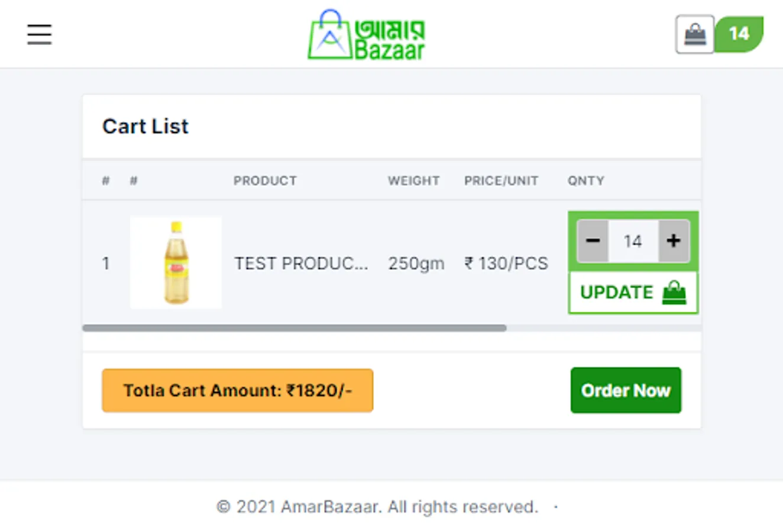The width and height of the screenshot is (783, 532).
Task: Click the horizontal table scrollbar
Action: (x=295, y=328)
